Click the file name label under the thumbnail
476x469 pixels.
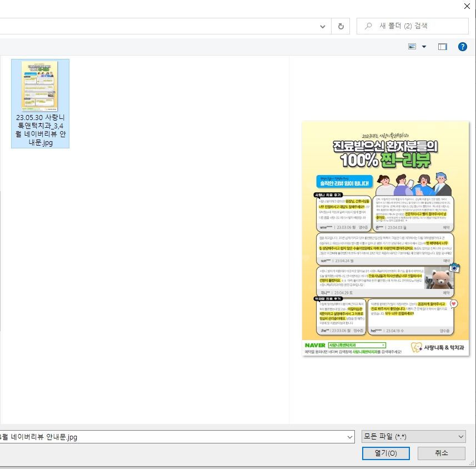click(x=40, y=131)
